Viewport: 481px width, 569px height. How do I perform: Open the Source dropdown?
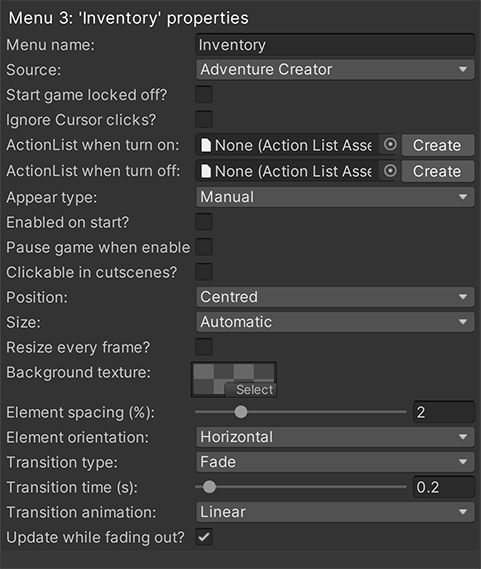335,69
